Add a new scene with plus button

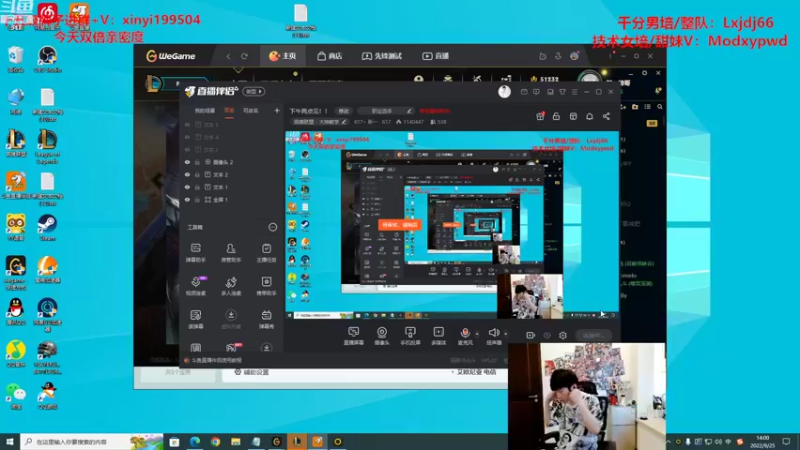pos(277,110)
